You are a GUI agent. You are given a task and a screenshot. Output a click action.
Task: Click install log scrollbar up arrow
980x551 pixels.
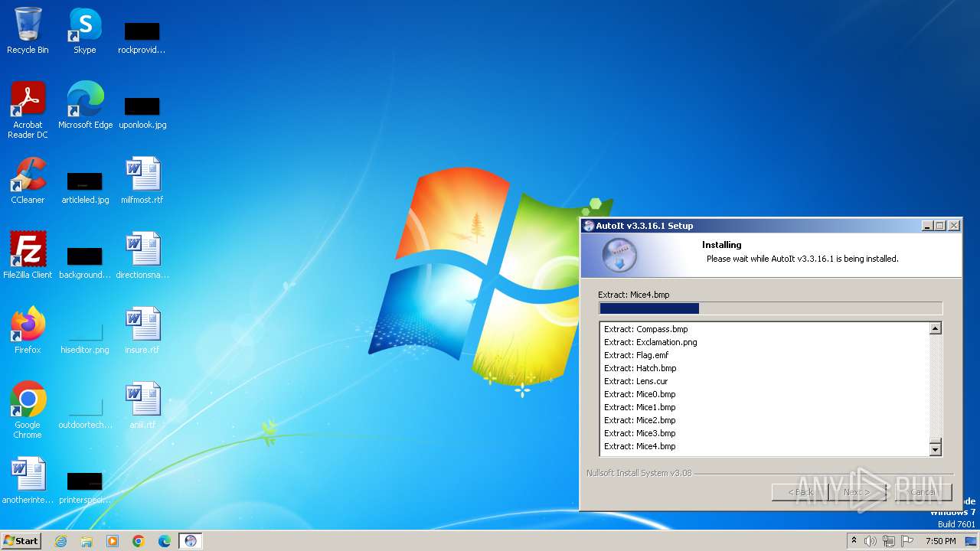[935, 329]
